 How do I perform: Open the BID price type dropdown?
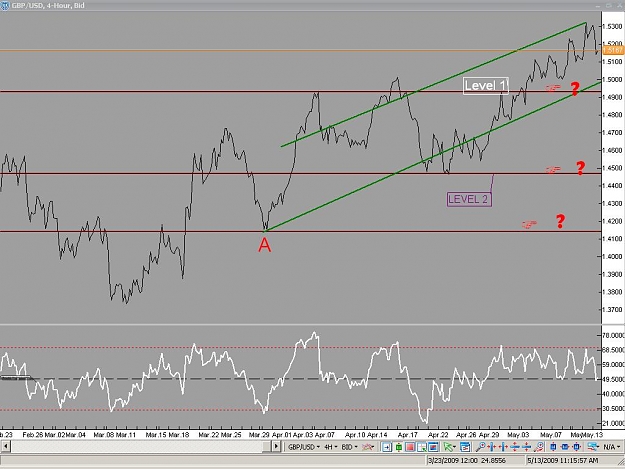350,447
